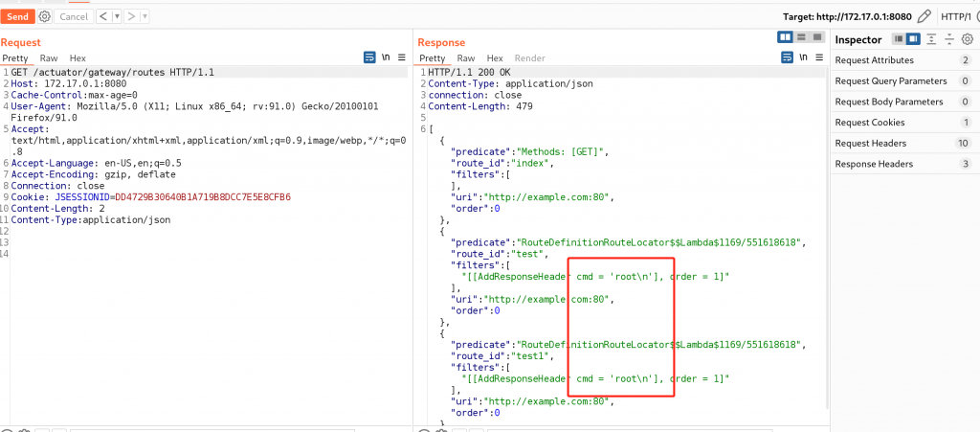Expand Request Attributes section
Screen dimensions: 980x432
point(904,60)
